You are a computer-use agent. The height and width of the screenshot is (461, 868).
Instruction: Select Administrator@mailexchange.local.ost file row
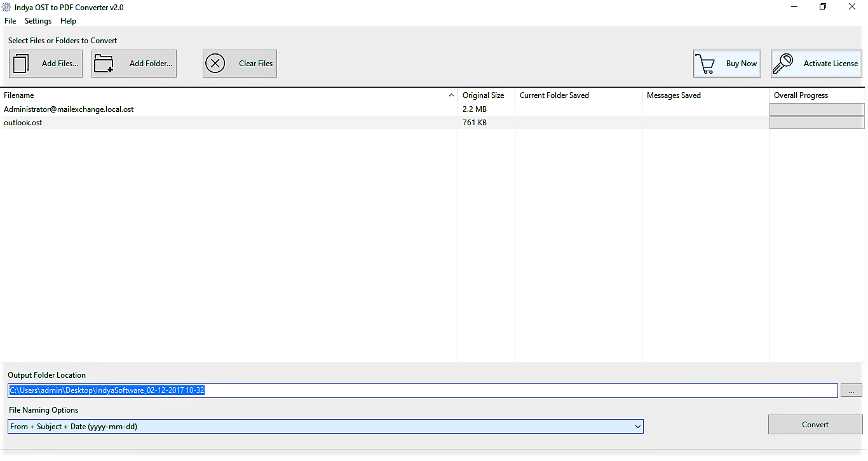pyautogui.click(x=432, y=109)
